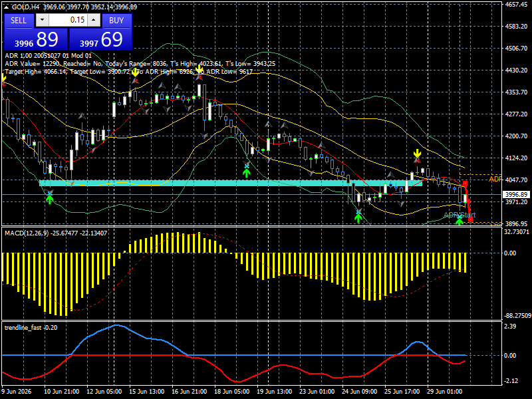Click the 4047.70 price axis label
Image resolution: width=532 pixels, height=399 pixels.
(x=516, y=180)
